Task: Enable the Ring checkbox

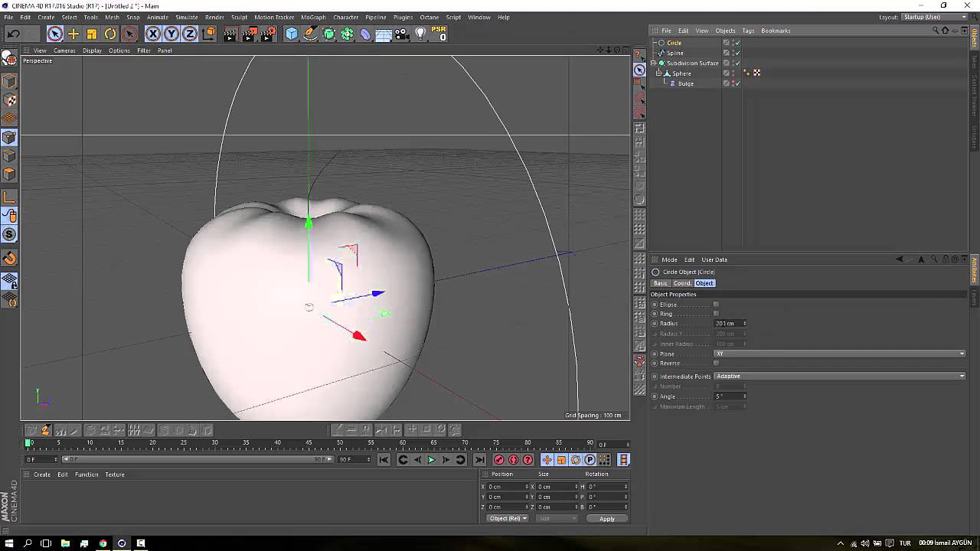Action: (x=716, y=314)
